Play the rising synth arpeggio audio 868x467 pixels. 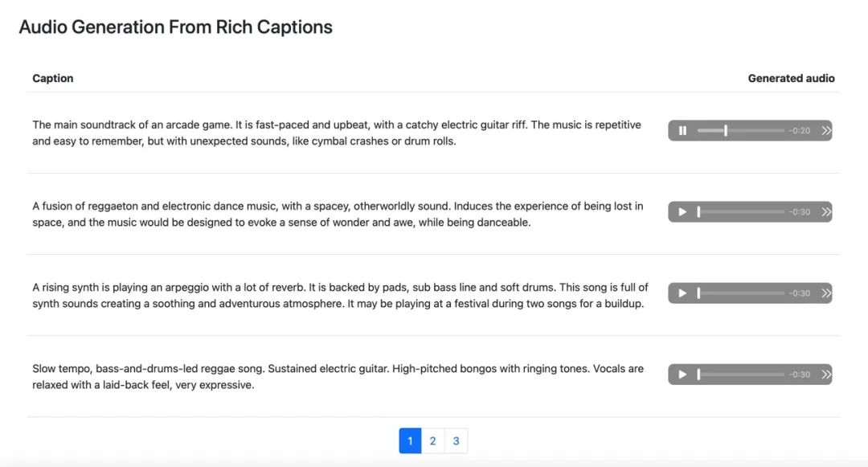click(x=682, y=293)
